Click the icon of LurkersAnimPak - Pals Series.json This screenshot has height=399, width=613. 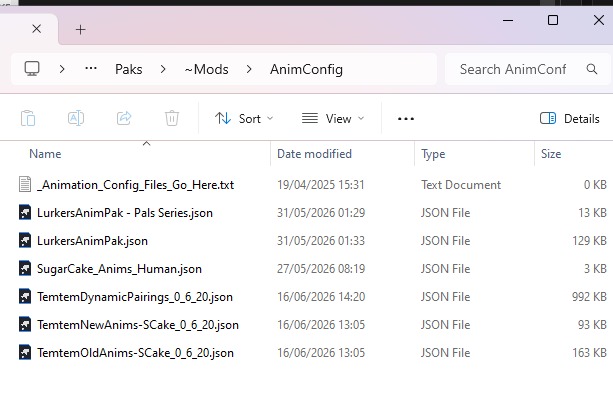(25, 212)
